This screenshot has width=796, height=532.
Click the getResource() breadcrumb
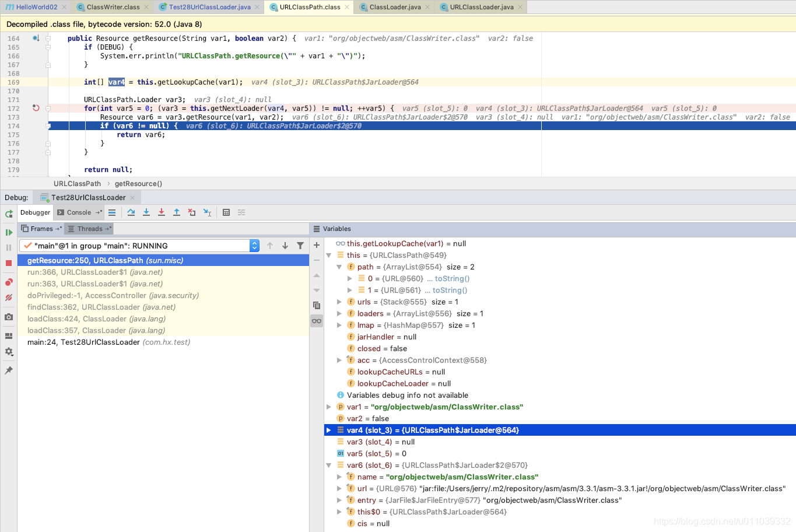pos(138,183)
